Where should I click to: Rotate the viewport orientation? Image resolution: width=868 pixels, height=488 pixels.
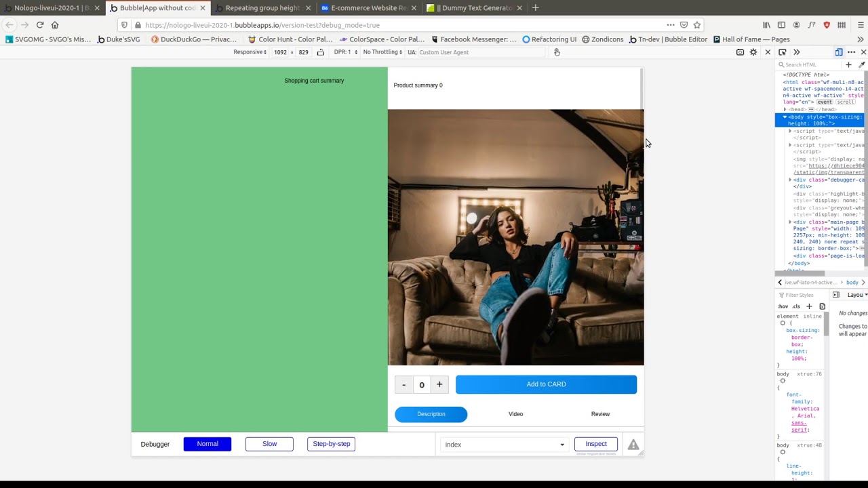[321, 52]
